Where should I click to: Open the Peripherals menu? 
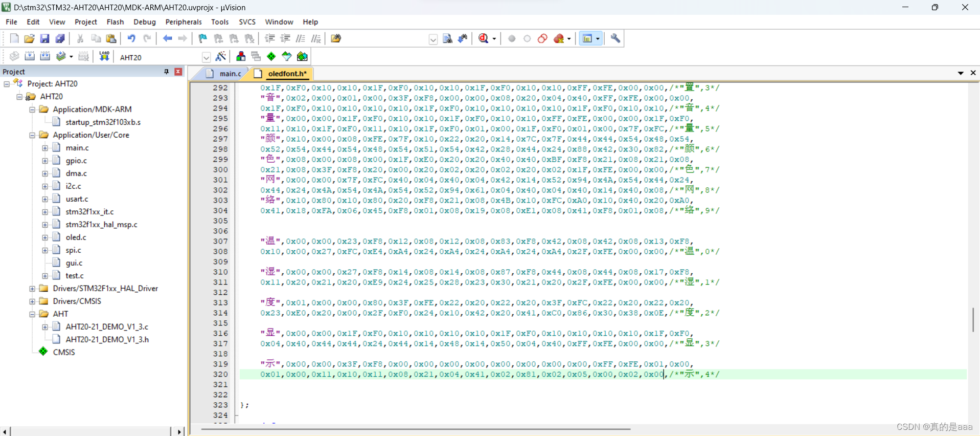point(184,22)
